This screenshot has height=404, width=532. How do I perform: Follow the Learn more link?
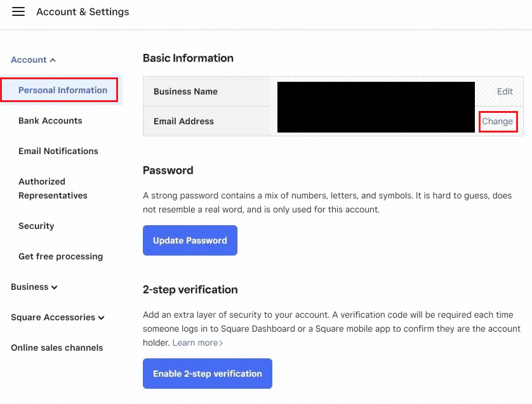195,342
